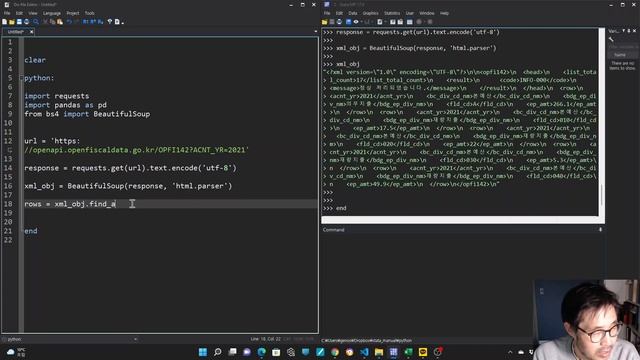The width and height of the screenshot is (640, 360).
Task: Open User menu in Stata window
Action: pos(409,13)
